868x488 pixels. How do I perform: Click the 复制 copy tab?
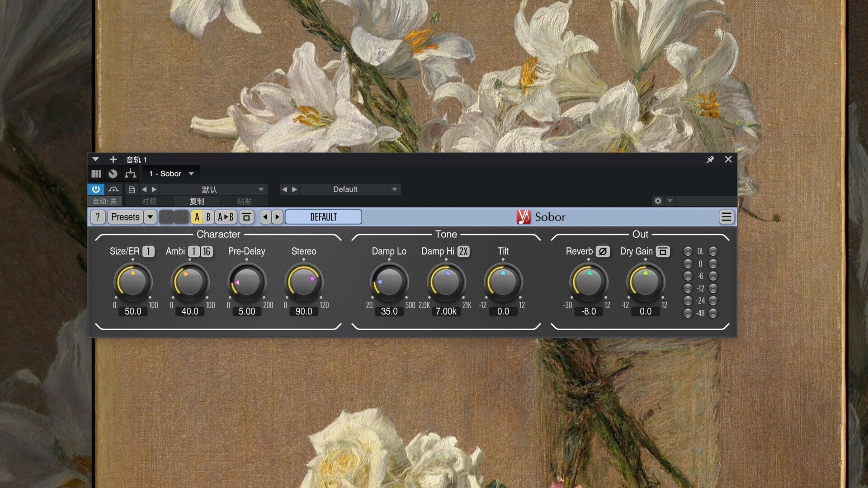[x=197, y=202]
